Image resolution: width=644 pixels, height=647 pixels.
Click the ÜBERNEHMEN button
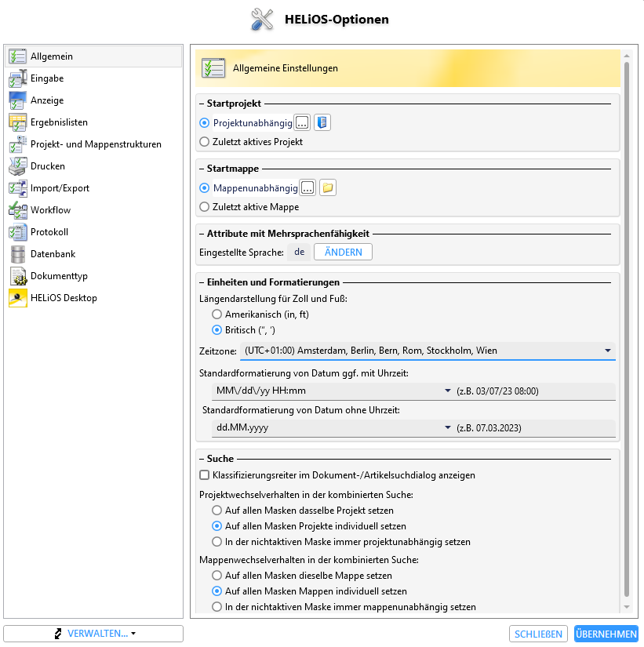coord(606,634)
